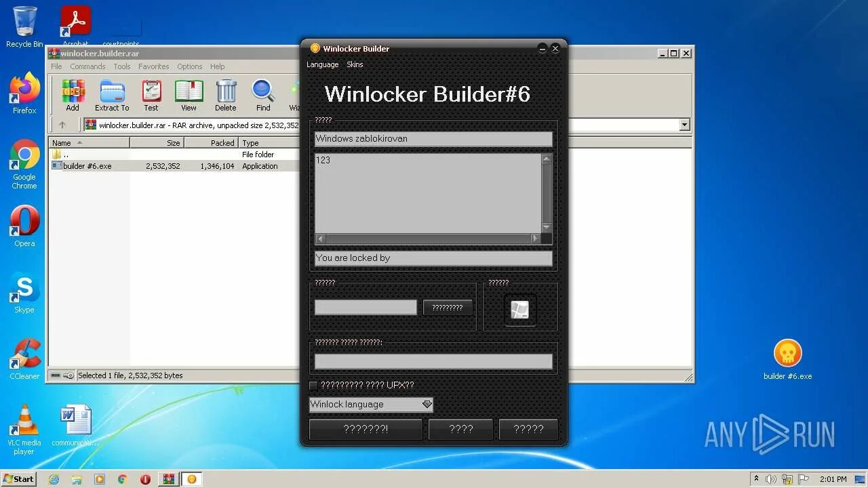Select the VLC media player shortcut

[24, 430]
